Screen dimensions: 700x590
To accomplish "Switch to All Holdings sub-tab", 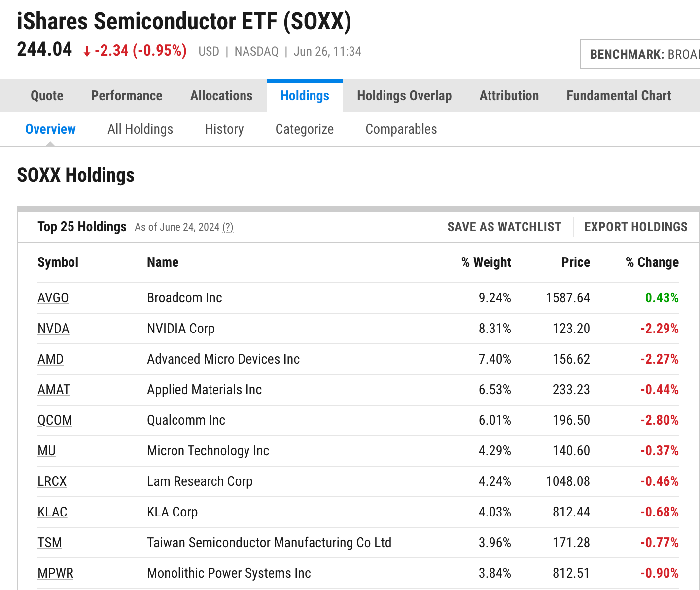I will (140, 129).
